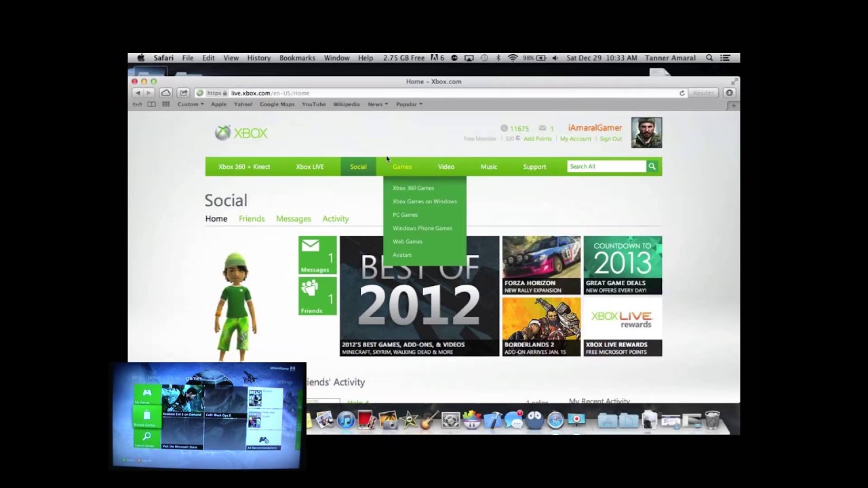The image size is (868, 488).
Task: Show all bookmarks with the book icon
Action: (x=152, y=104)
